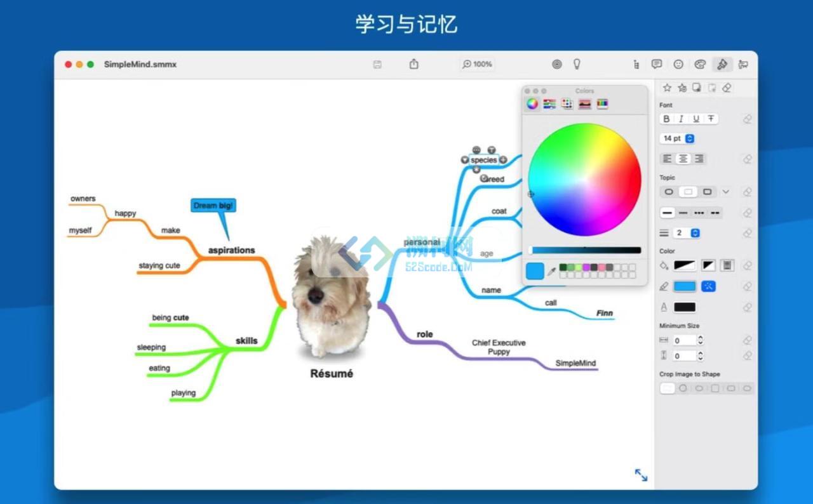813x504 pixels.
Task: Click the copy style icon
Action: pyautogui.click(x=697, y=88)
